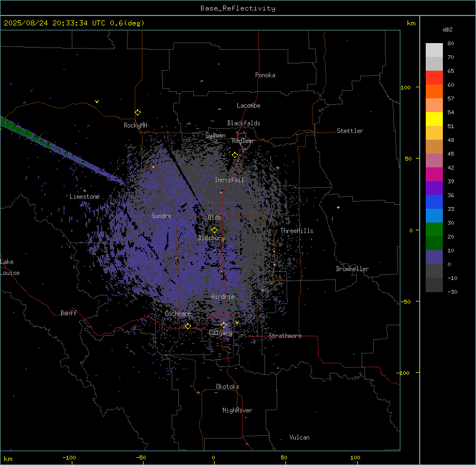
Task: Click the Sundre label
Action: click(x=161, y=216)
